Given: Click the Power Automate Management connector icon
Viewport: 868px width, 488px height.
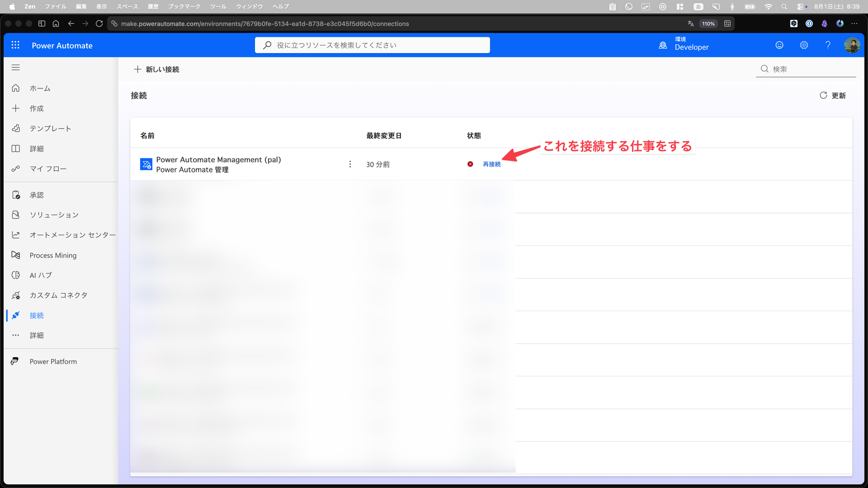Looking at the screenshot, I should (146, 164).
